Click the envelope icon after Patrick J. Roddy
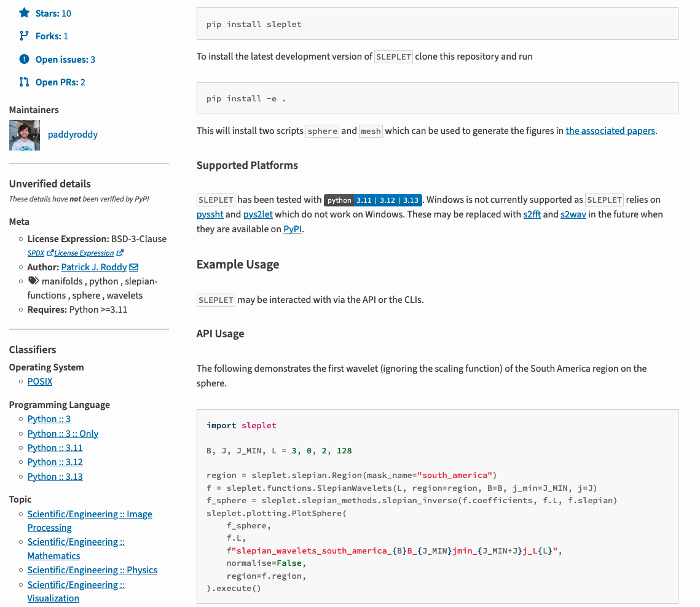This screenshot has width=700, height=607. pyautogui.click(x=134, y=267)
